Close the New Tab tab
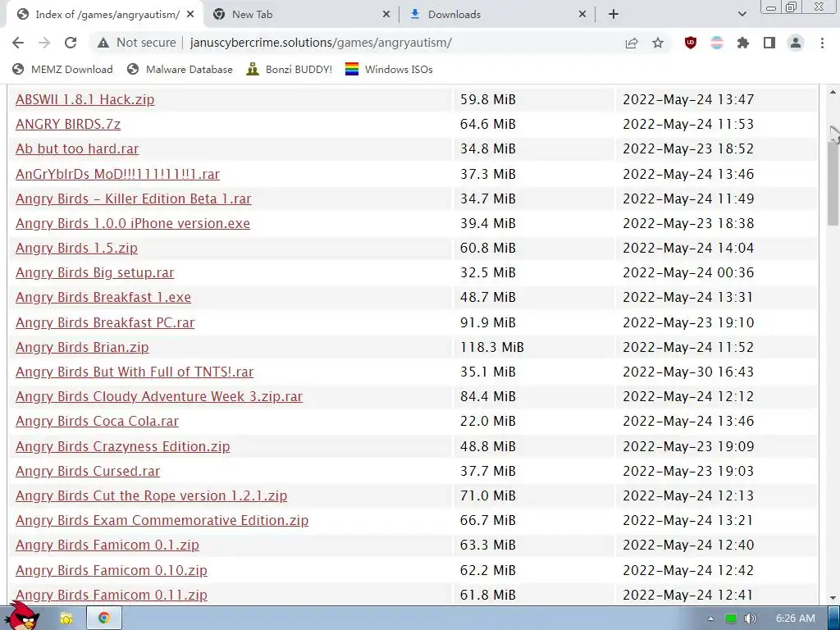840x630 pixels. 386,15
